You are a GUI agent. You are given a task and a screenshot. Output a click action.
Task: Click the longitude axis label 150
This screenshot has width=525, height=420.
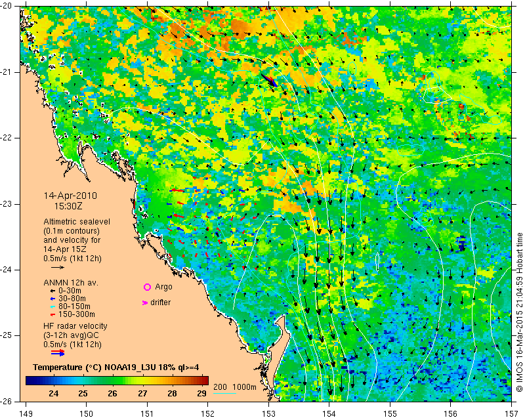tap(87, 414)
